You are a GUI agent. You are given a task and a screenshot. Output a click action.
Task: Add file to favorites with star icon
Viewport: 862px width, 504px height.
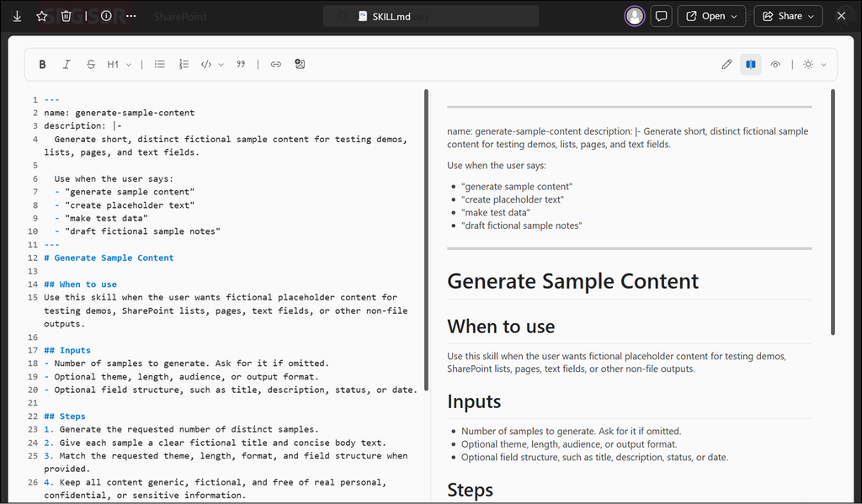(x=42, y=16)
